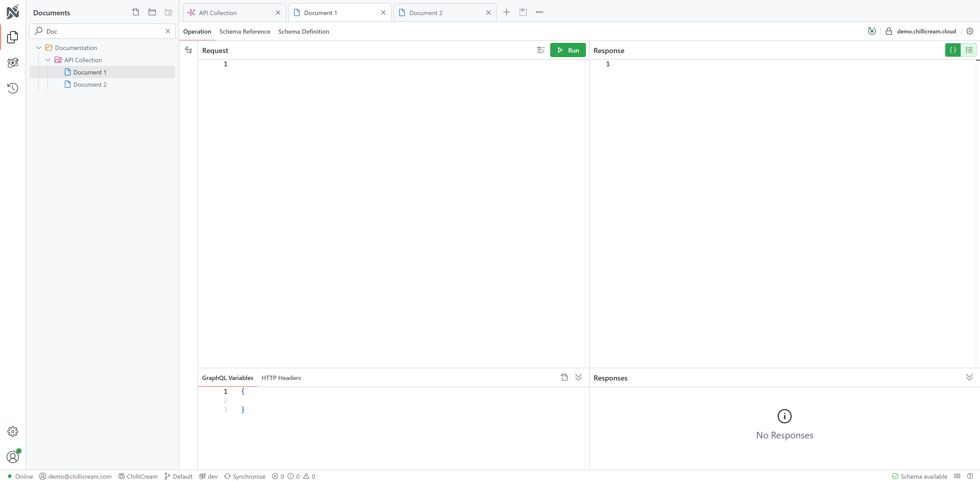980x482 pixels.
Task: Click the schema refresh indicator icon
Action: tap(872, 31)
